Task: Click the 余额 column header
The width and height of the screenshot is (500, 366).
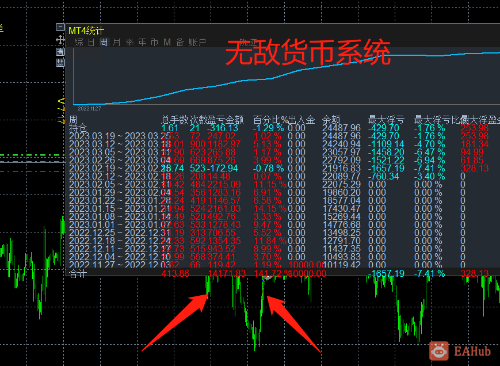Action: pyautogui.click(x=331, y=119)
